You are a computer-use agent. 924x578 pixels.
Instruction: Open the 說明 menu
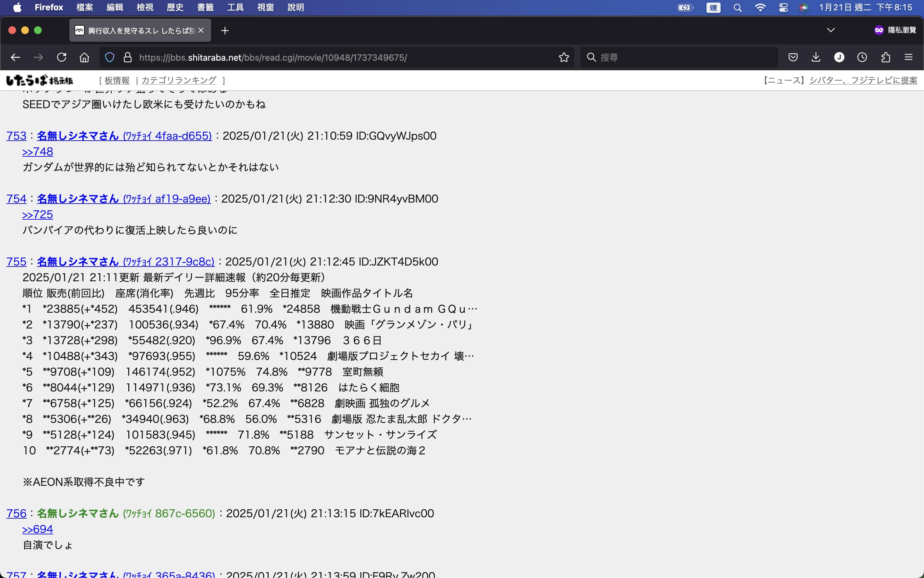pos(295,8)
